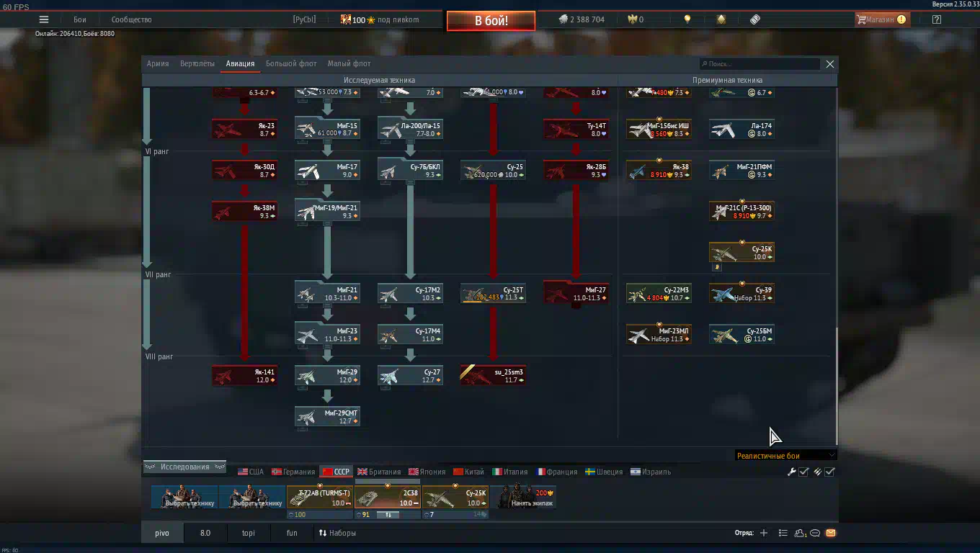Select the topi preset

[x=249, y=533]
